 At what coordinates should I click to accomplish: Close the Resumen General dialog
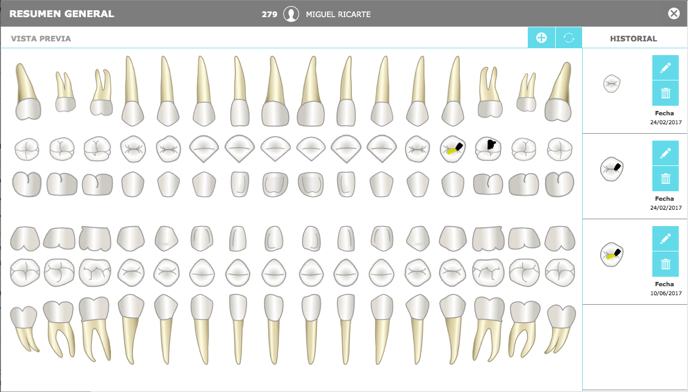click(674, 14)
